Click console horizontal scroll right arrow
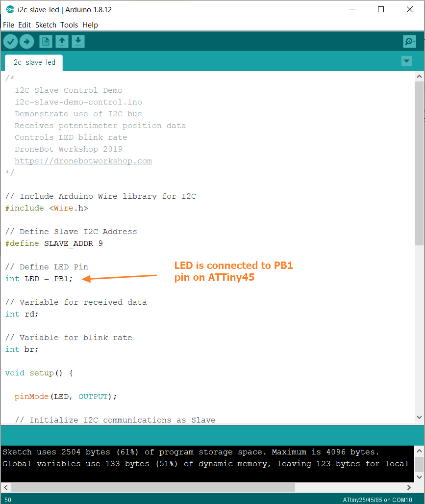Image resolution: width=425 pixels, height=504 pixels. 409,487
